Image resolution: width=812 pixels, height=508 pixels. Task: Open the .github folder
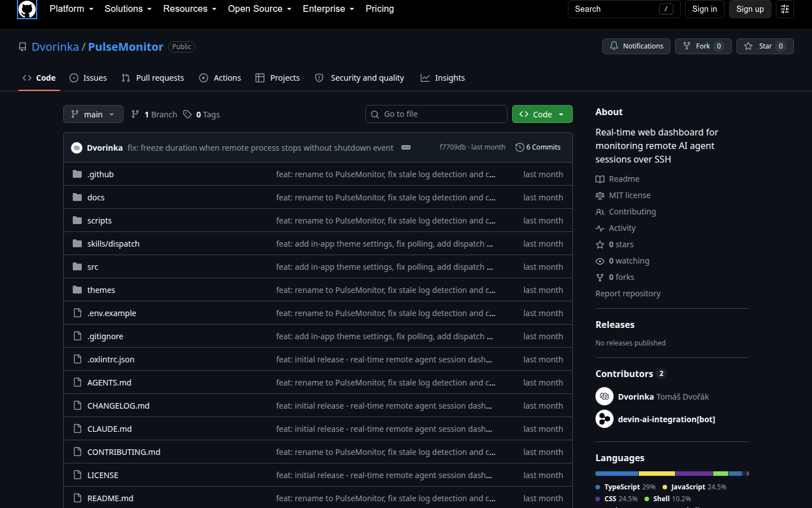(x=100, y=174)
